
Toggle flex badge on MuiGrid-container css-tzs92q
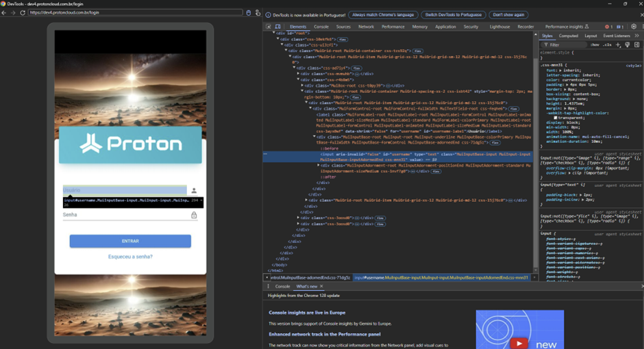pyautogui.click(x=418, y=51)
